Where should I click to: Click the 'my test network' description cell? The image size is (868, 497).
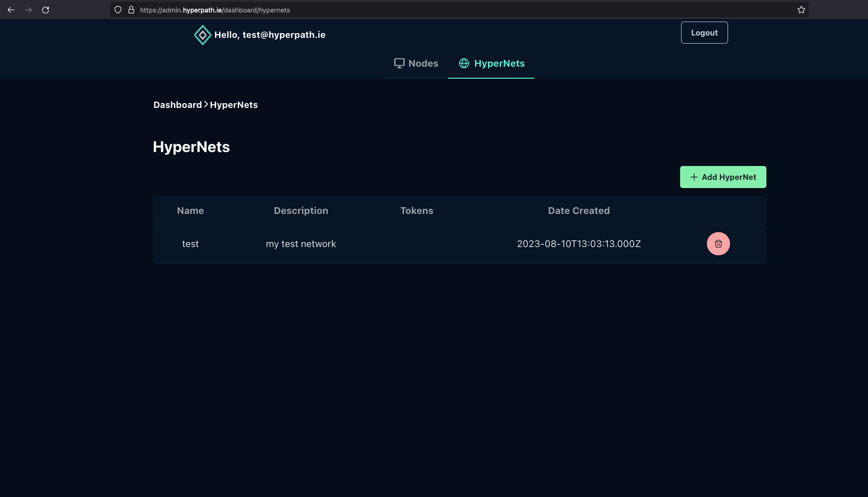click(301, 244)
